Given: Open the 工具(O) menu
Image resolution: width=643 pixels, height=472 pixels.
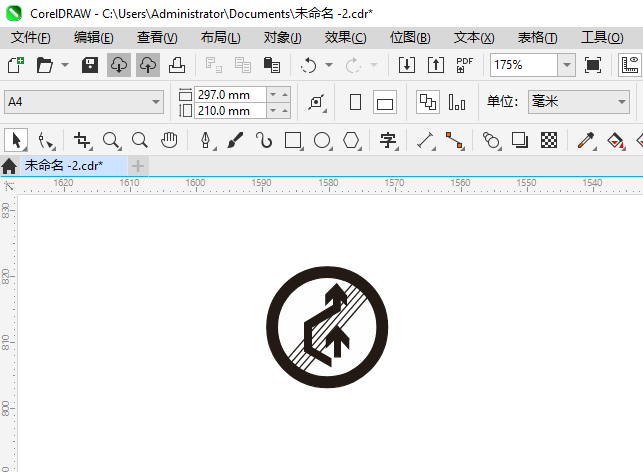Looking at the screenshot, I should tap(602, 38).
